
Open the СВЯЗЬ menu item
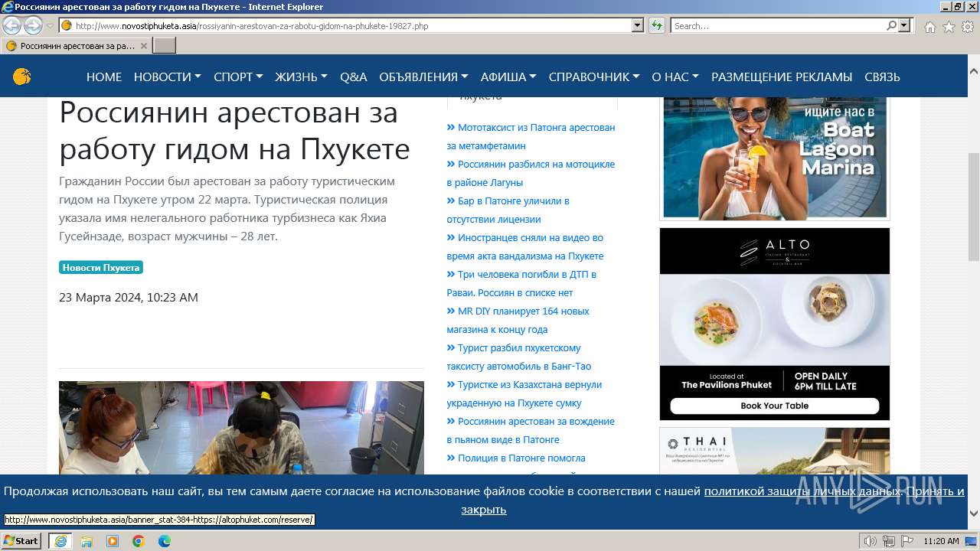click(x=882, y=77)
